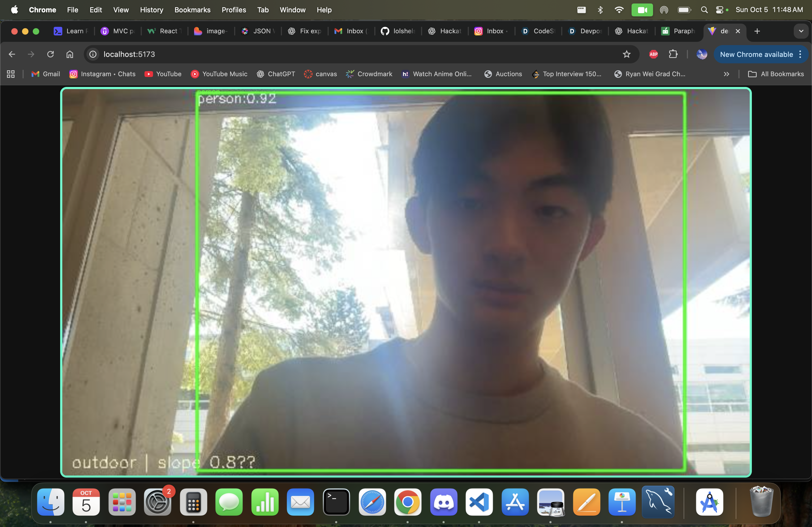Viewport: 812px width, 527px height.
Task: Open macOS Control Center toggle
Action: (x=720, y=10)
